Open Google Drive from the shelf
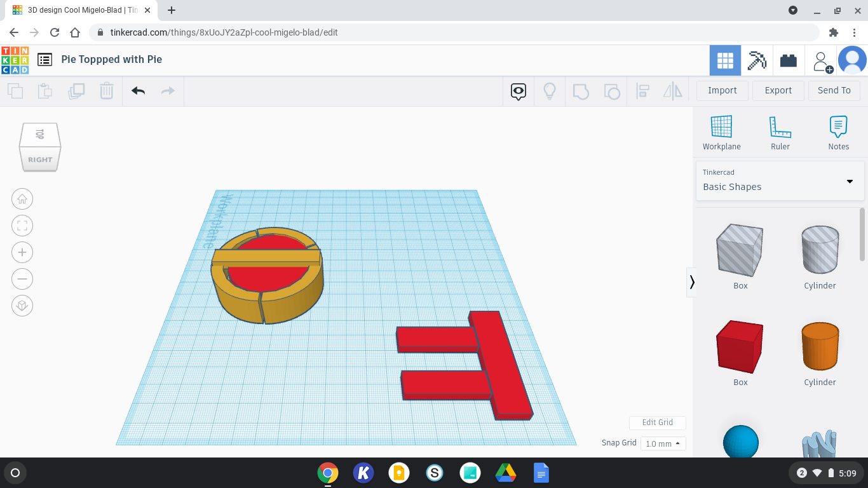 (506, 473)
